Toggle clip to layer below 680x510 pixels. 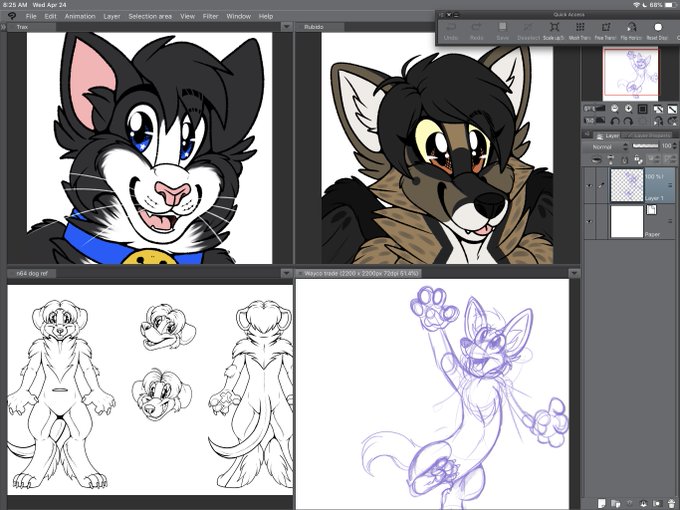click(x=596, y=160)
